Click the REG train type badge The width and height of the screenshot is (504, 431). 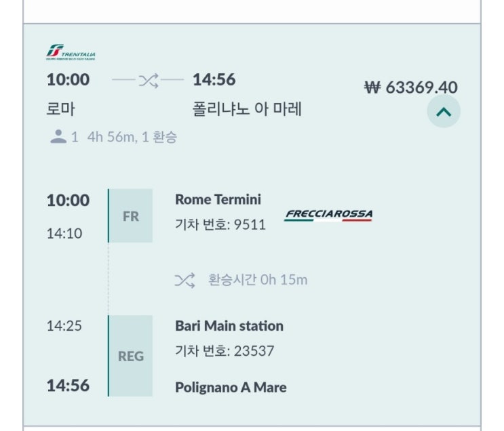[131, 356]
